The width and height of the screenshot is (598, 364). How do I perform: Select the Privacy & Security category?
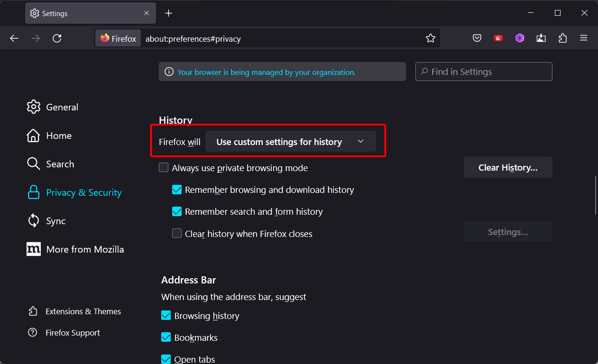(74, 192)
